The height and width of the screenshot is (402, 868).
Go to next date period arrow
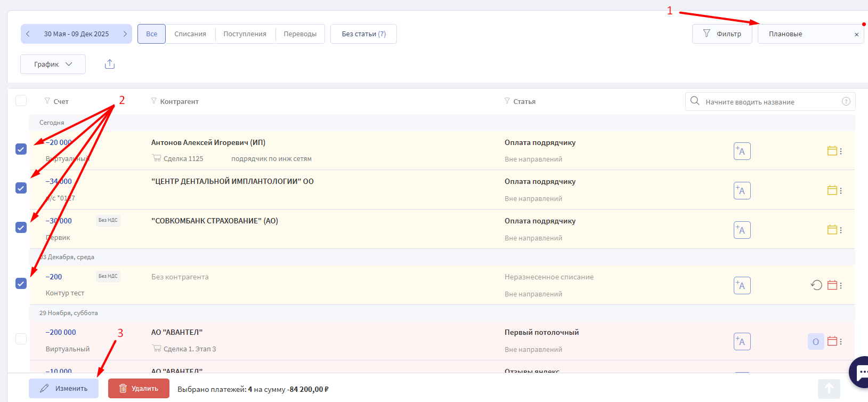click(125, 34)
